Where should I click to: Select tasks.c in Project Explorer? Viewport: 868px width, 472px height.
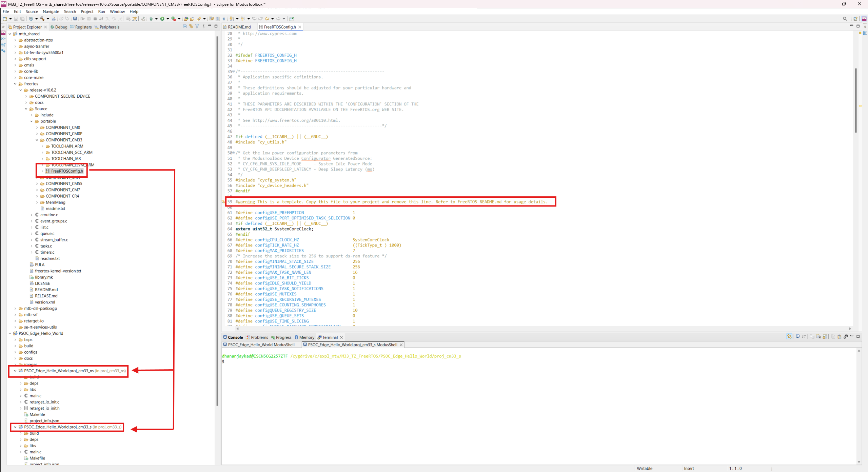tap(46, 246)
